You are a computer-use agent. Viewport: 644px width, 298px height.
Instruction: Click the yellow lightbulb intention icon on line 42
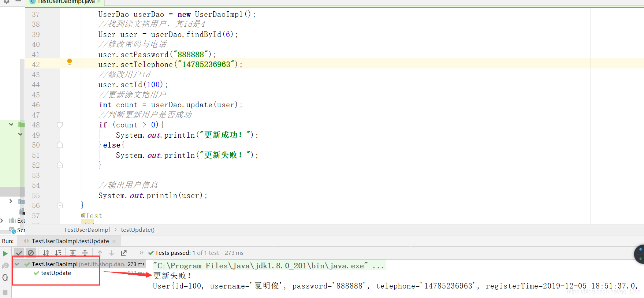[x=70, y=62]
